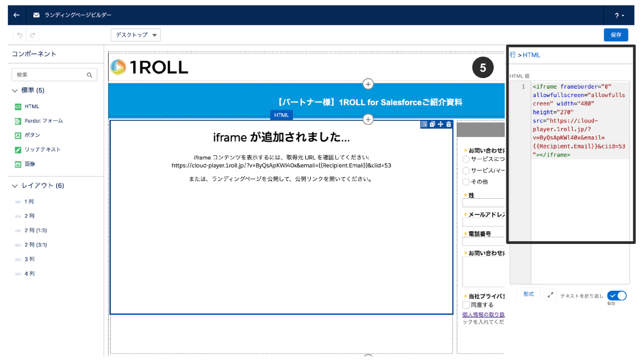Check the 同意する consent checkbox
Viewport: 644px width, 362px height.
click(x=465, y=305)
